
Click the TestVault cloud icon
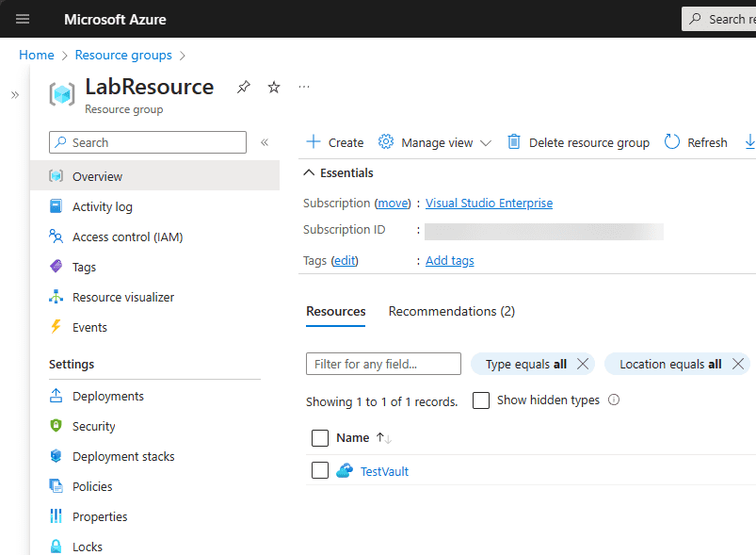click(345, 470)
